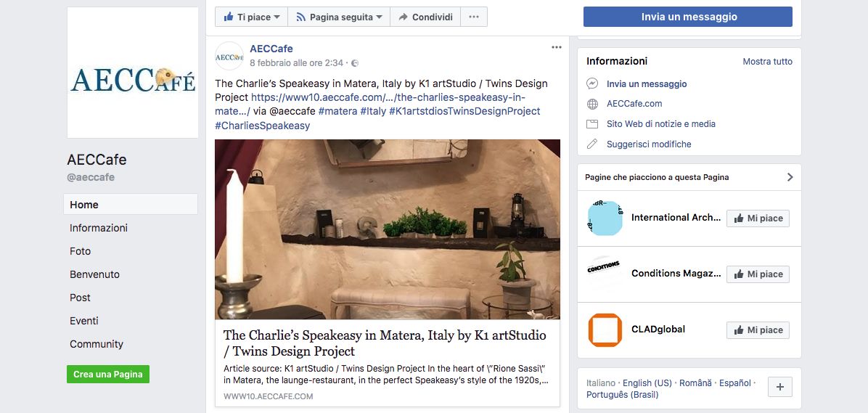
Task: Click the Conditions Magazine page logo
Action: click(605, 274)
